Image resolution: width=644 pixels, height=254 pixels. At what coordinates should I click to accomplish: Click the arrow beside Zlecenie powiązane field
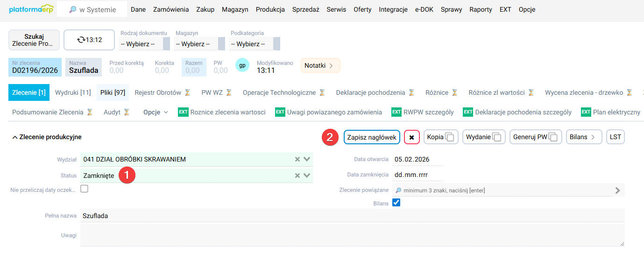coord(618,190)
